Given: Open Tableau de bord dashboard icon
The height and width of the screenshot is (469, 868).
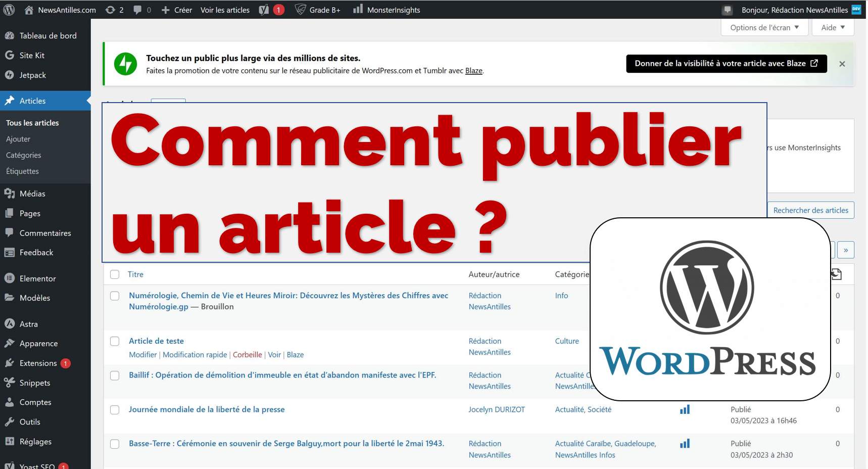Looking at the screenshot, I should point(9,35).
